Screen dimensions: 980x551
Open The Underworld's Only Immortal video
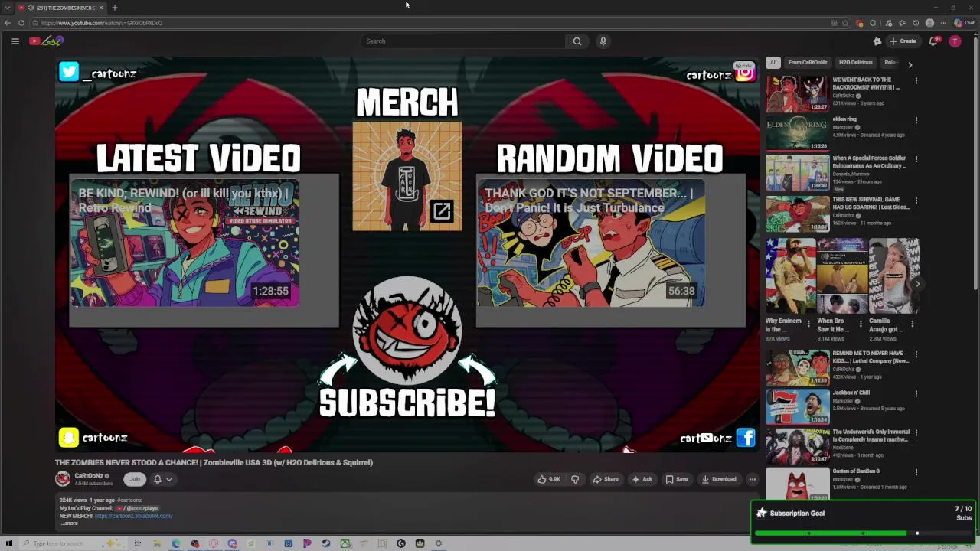click(x=797, y=447)
